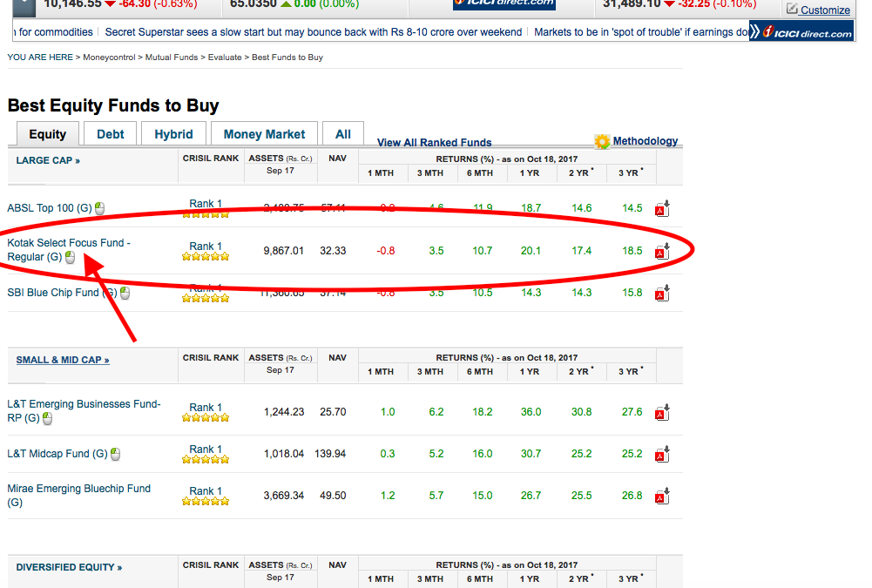Click the mouse icon beside Kotak Regular (G)
872x588 pixels.
(70, 257)
